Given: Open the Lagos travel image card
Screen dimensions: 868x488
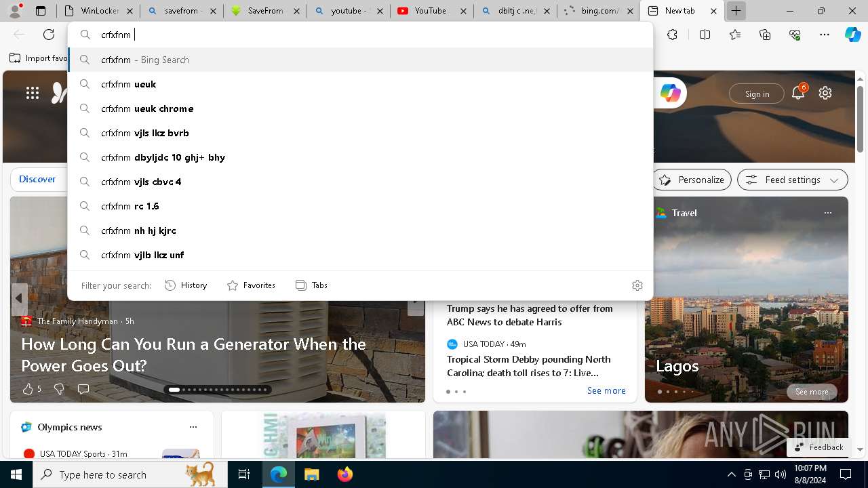Looking at the screenshot, I should coord(746,300).
